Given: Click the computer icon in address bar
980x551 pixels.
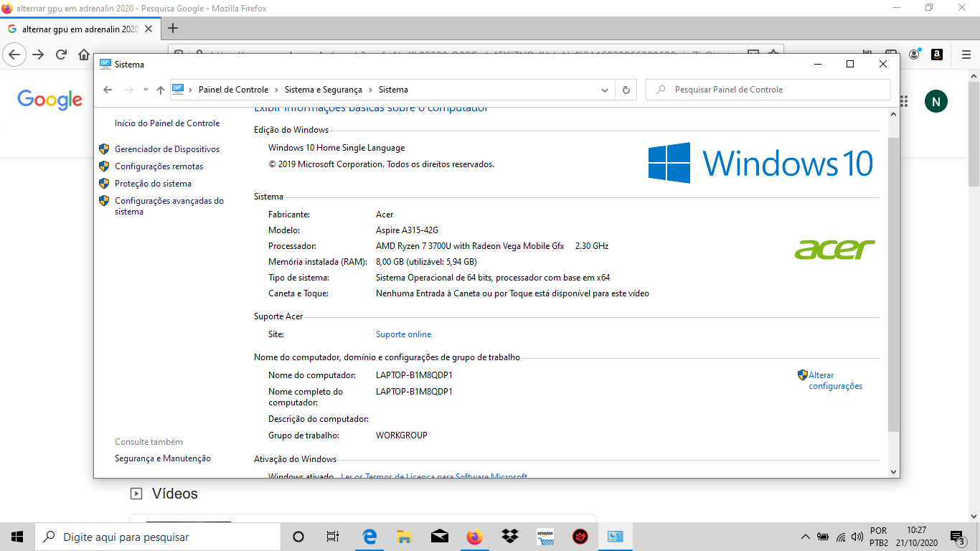Looking at the screenshot, I should 179,89.
